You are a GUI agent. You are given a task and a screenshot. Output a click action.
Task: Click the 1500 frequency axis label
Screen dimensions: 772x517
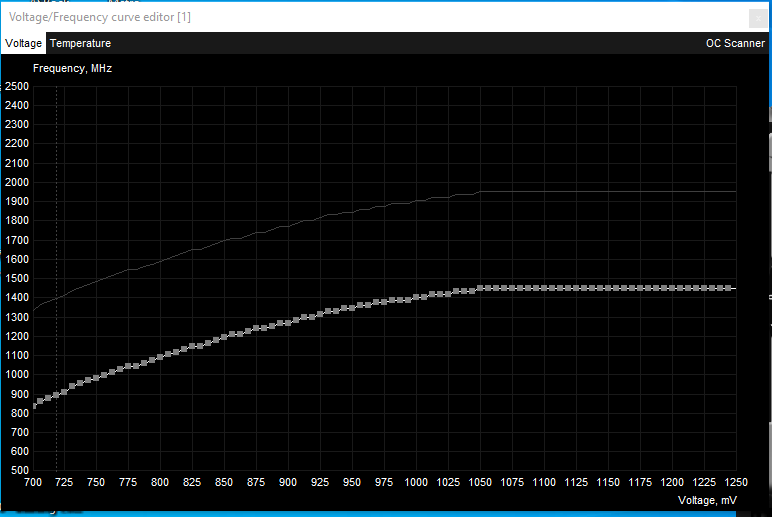coord(17,279)
